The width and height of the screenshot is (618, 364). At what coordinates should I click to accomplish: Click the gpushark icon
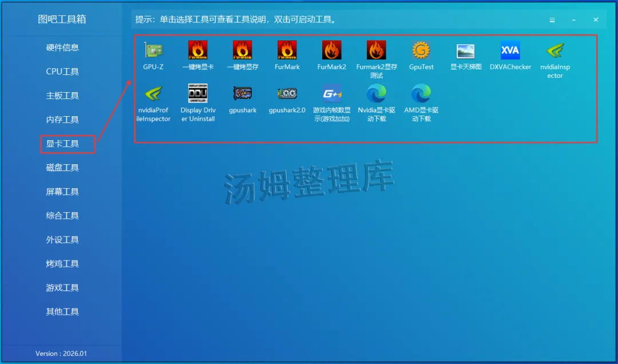coord(243,93)
